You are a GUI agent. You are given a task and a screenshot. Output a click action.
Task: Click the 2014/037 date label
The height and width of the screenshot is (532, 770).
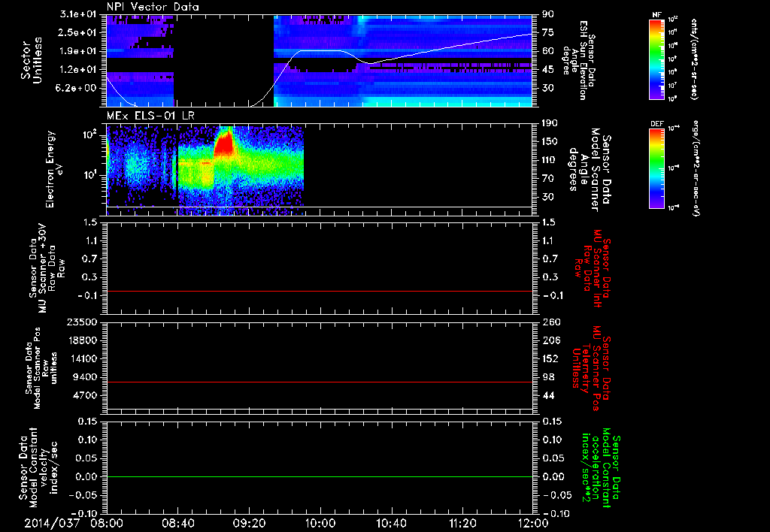coord(52,524)
